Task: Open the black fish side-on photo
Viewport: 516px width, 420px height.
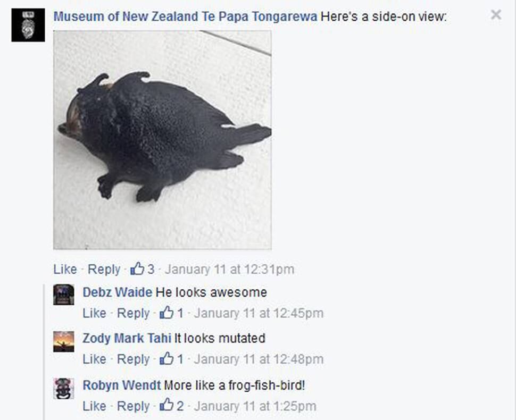Action: tap(162, 140)
